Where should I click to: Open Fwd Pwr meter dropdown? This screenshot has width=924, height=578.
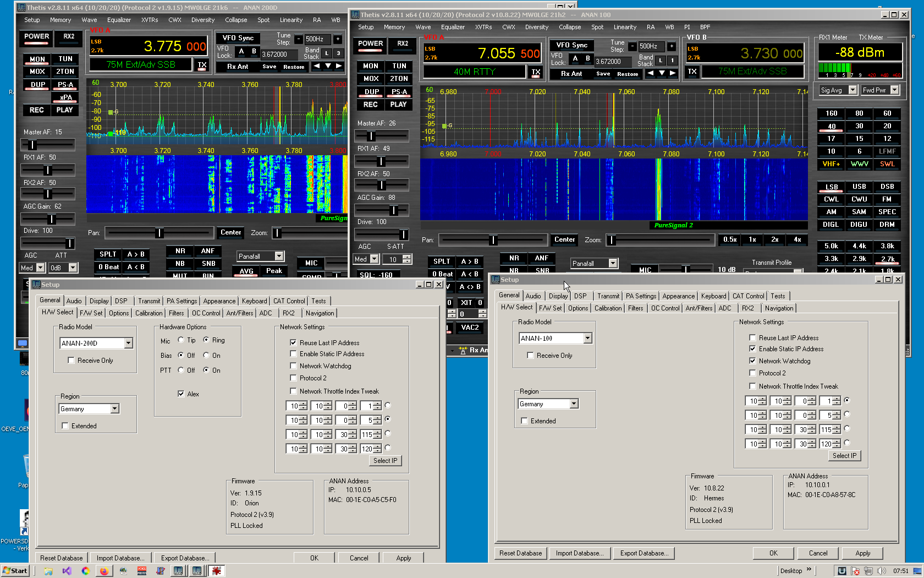coord(894,90)
